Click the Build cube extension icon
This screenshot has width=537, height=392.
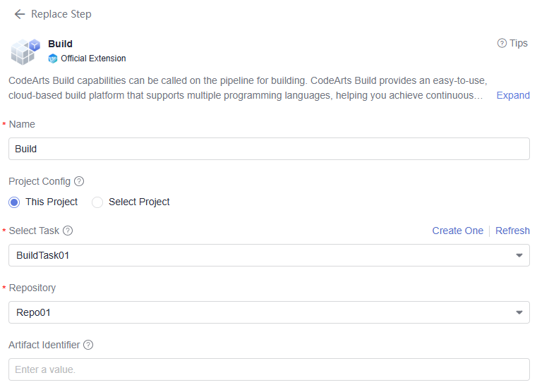click(x=25, y=51)
